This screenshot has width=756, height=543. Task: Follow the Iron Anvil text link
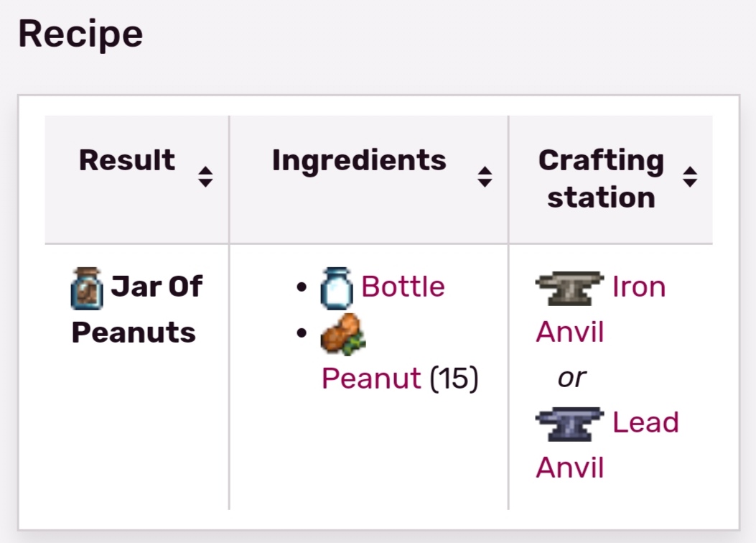(x=638, y=287)
